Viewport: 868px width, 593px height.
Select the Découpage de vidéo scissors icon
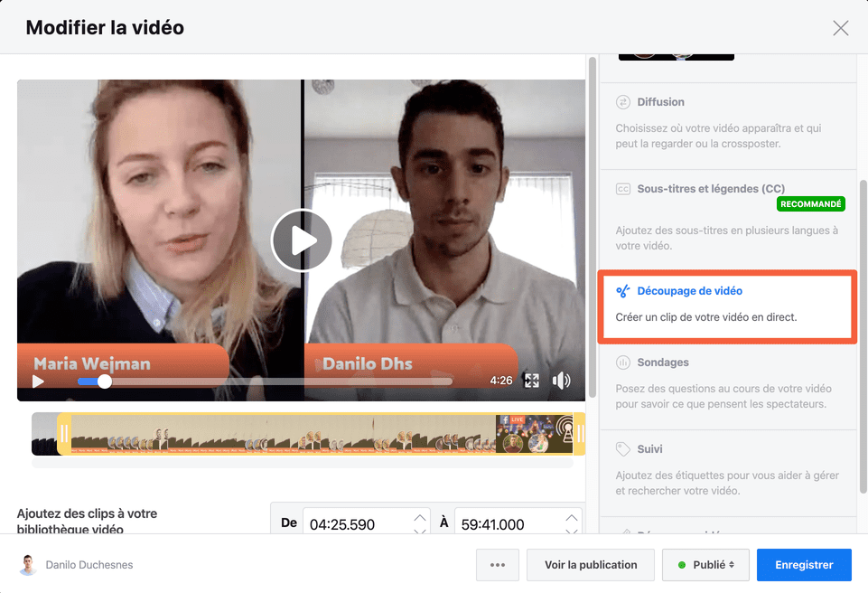pyautogui.click(x=624, y=290)
